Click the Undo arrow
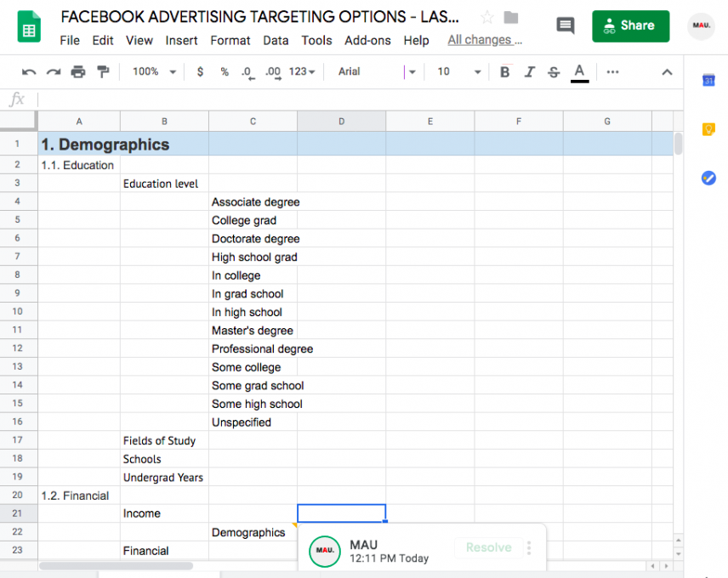 point(29,72)
